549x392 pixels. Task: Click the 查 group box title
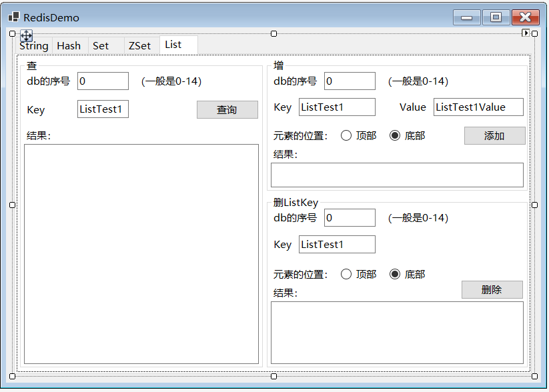tap(32, 65)
